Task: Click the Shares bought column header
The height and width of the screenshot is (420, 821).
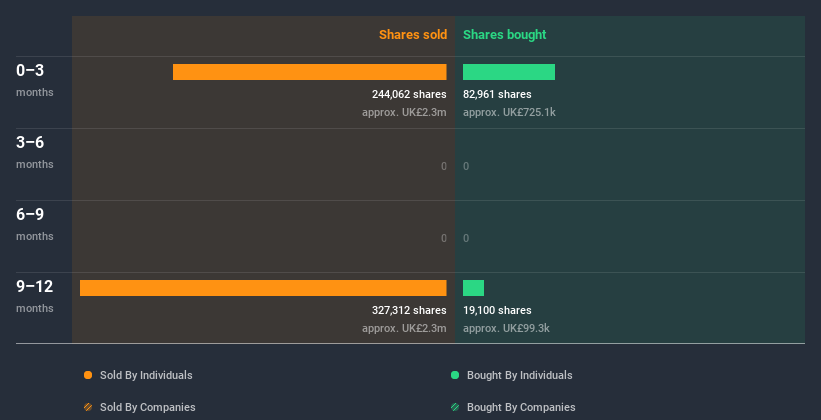Action: (x=505, y=35)
